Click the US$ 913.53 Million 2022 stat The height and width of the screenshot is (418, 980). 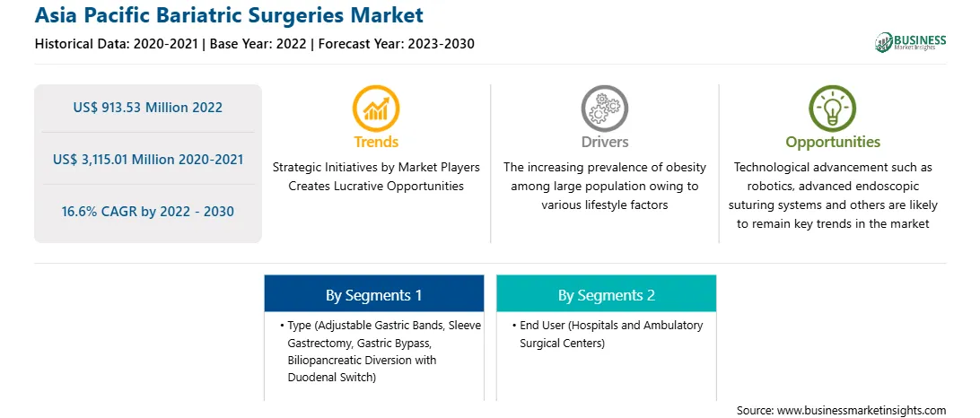click(147, 108)
